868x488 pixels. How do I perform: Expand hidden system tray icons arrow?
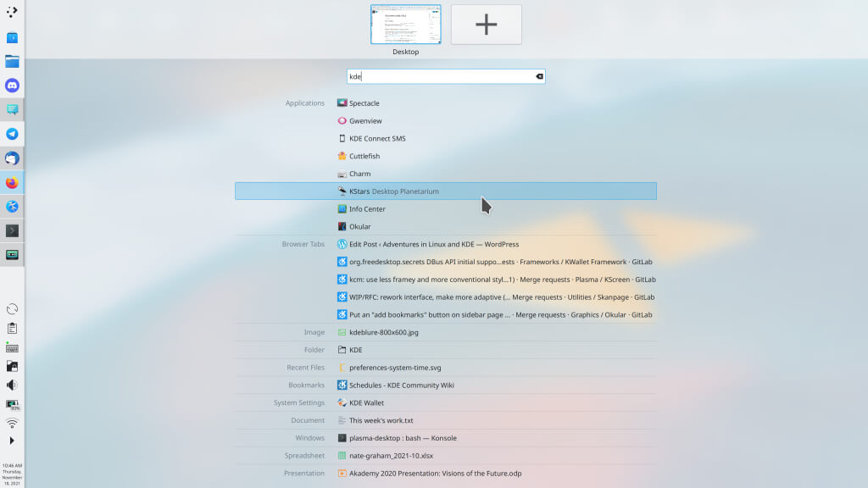tap(12, 441)
